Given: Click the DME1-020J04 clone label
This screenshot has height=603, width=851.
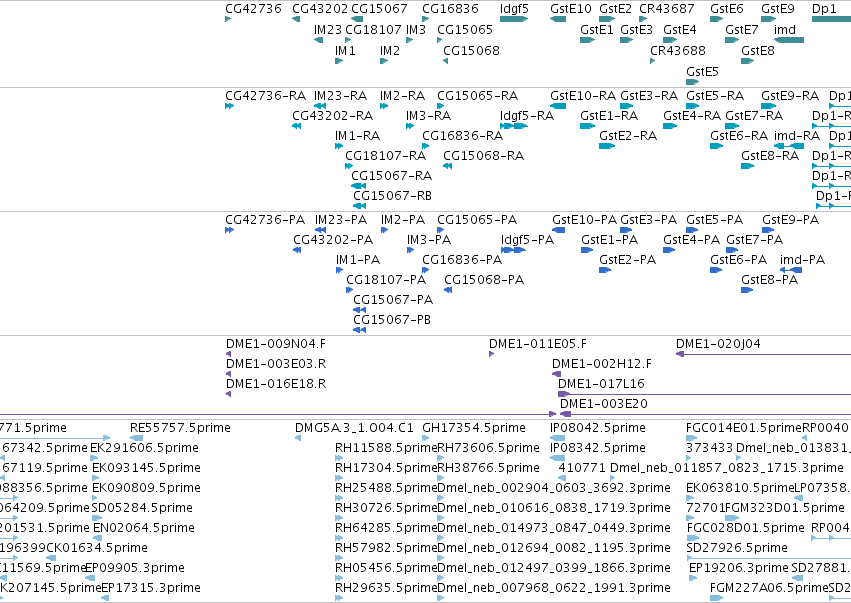Looking at the screenshot, I should pyautogui.click(x=718, y=344).
